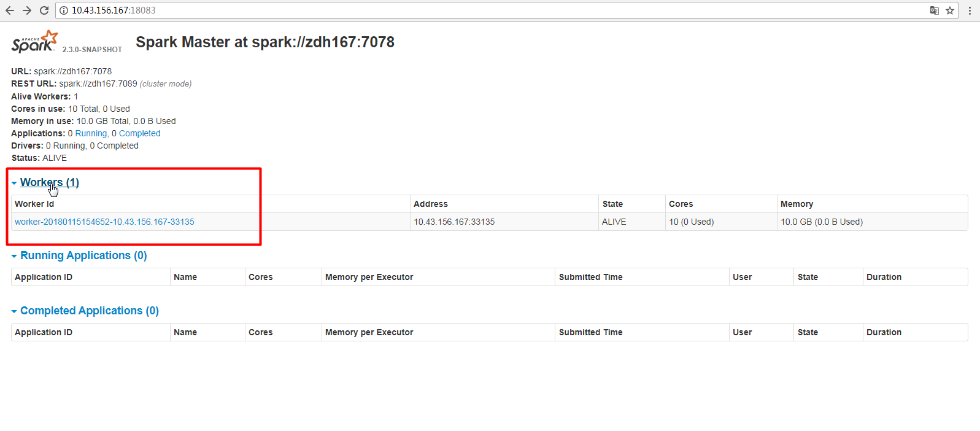Click the translate page icon
Viewport: 980px width, 431px height.
[x=934, y=10]
